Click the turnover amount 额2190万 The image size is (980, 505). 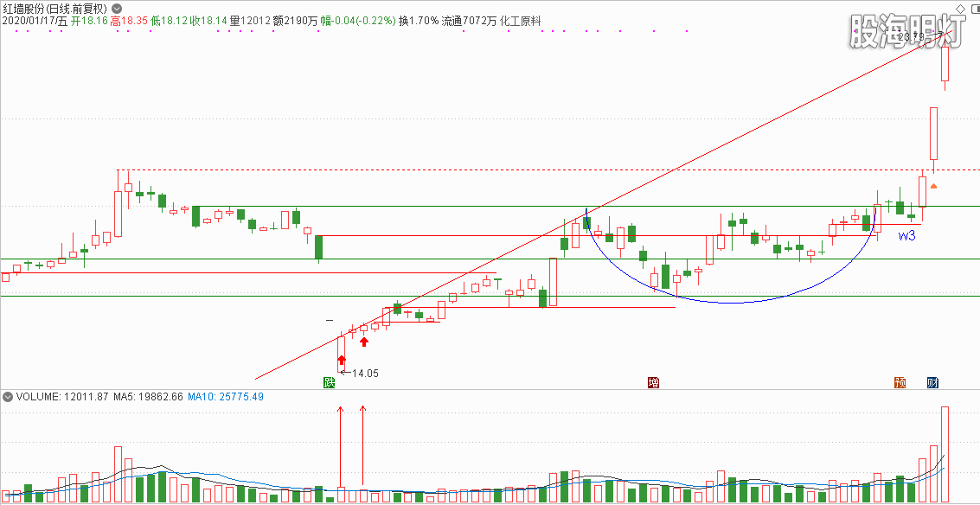tap(295, 21)
